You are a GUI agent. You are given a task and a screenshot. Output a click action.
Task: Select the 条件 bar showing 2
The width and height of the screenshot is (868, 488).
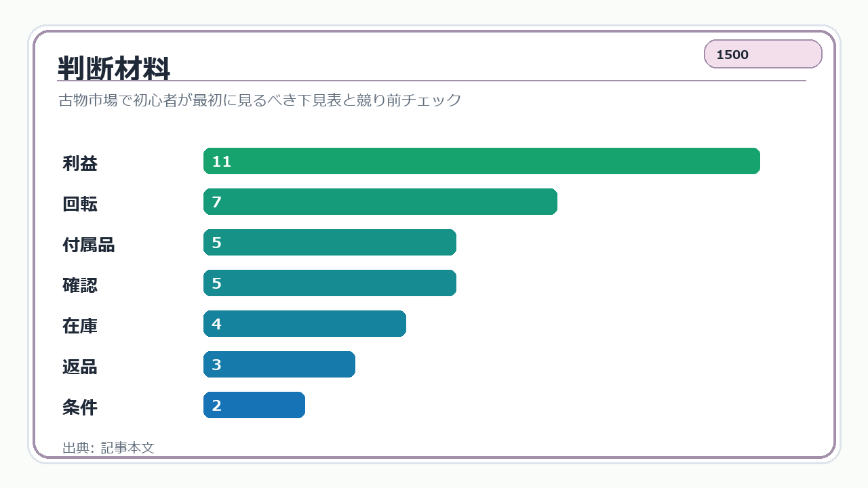254,405
